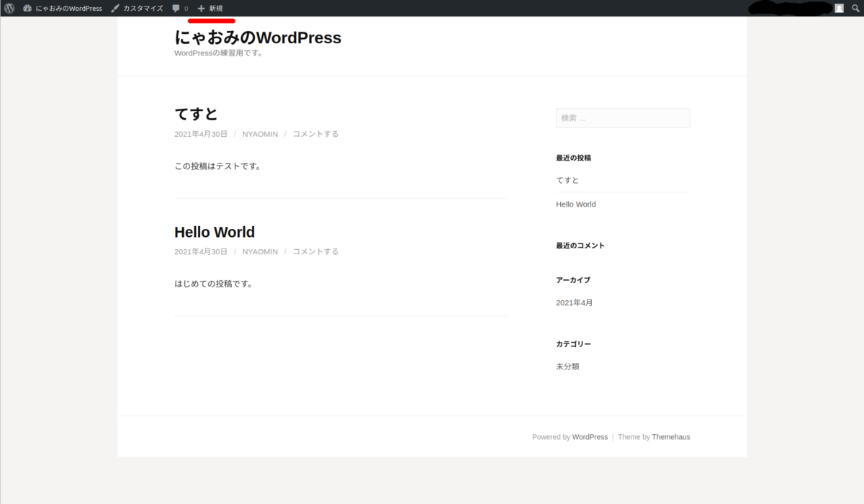Click the カテゴリー widget heading
Screen dimensions: 864x504
pyautogui.click(x=573, y=344)
